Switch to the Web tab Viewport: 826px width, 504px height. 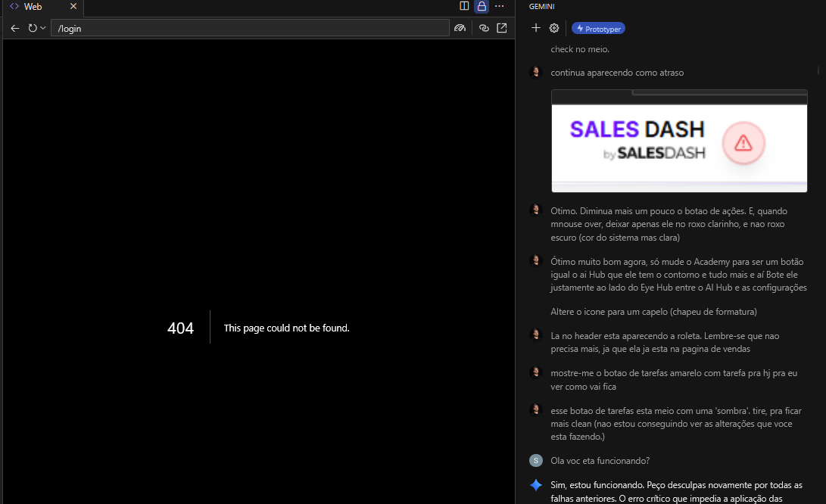click(x=33, y=6)
